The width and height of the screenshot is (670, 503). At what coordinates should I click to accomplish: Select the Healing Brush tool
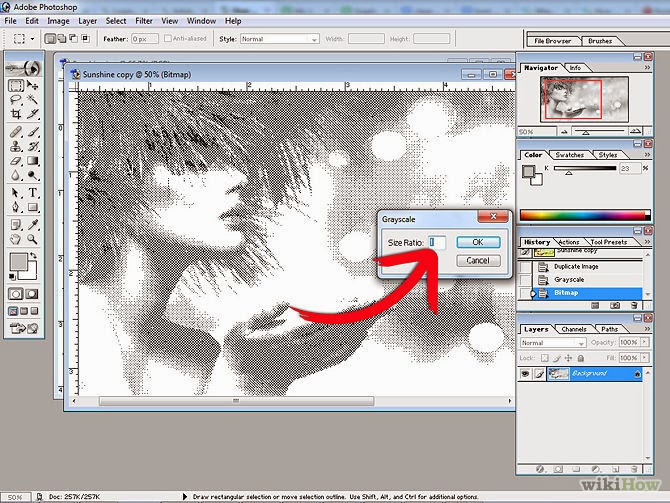click(x=15, y=132)
